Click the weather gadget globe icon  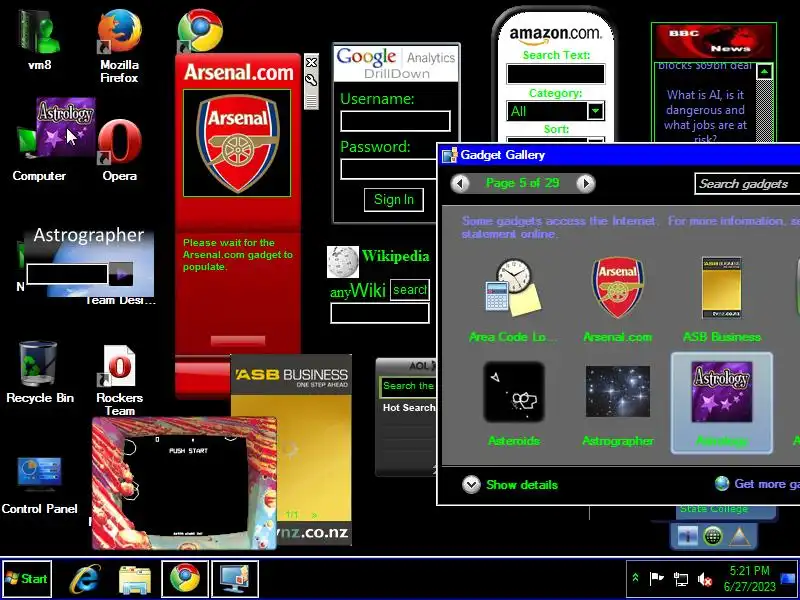click(x=712, y=536)
